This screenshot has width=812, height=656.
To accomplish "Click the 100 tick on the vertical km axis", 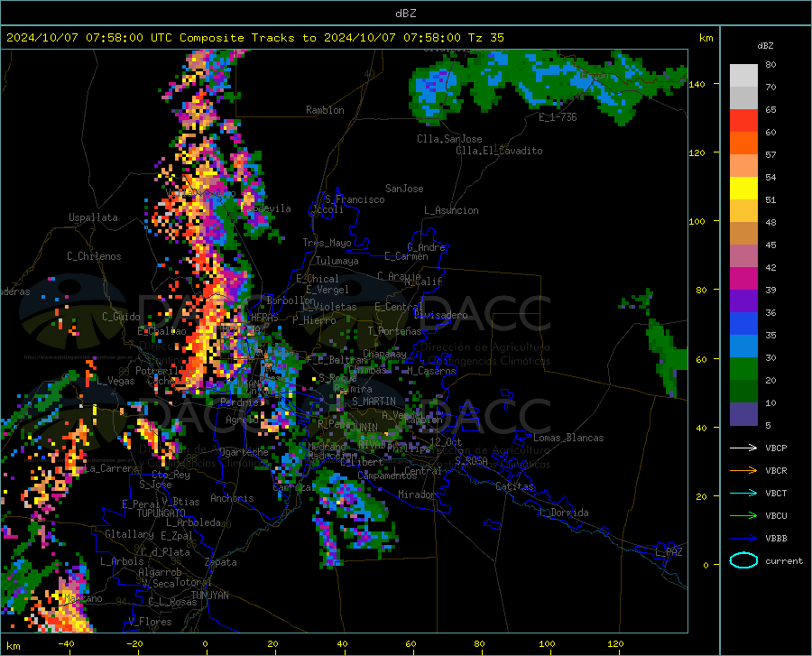I will (697, 221).
